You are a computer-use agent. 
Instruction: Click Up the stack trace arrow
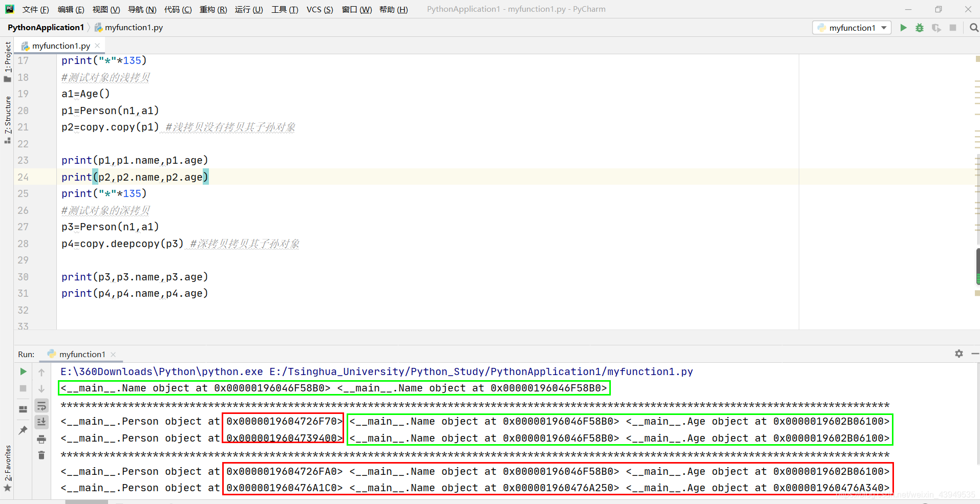[x=41, y=372]
